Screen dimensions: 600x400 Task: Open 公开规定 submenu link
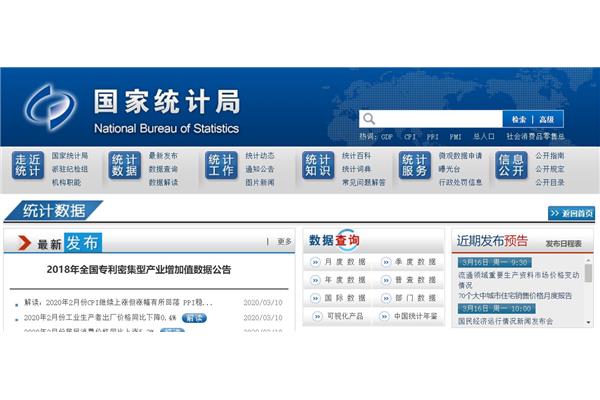[x=549, y=169]
